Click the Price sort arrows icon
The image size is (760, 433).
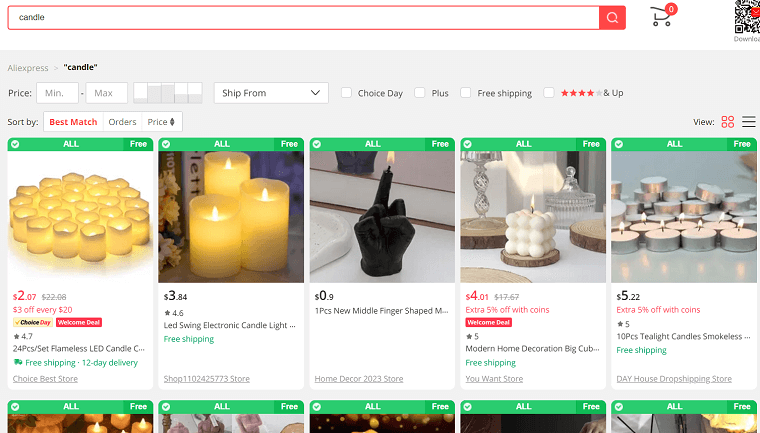(172, 122)
